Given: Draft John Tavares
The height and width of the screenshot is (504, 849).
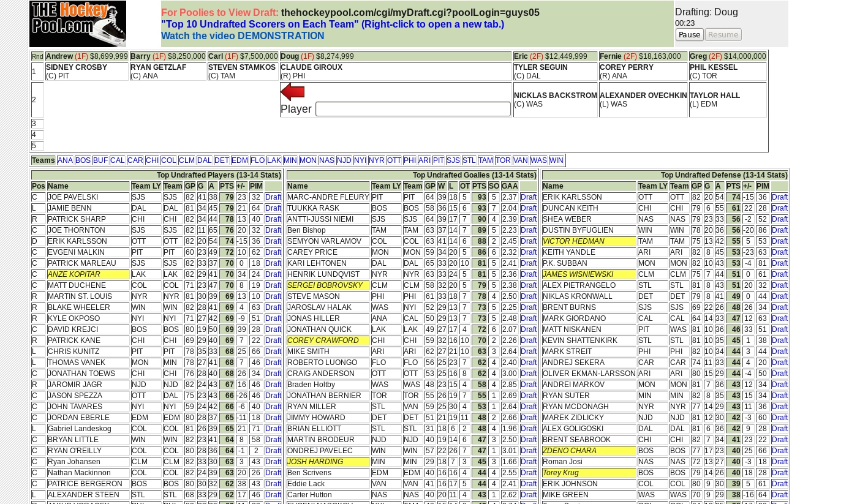Looking at the screenshot, I should pyautogui.click(x=273, y=407).
